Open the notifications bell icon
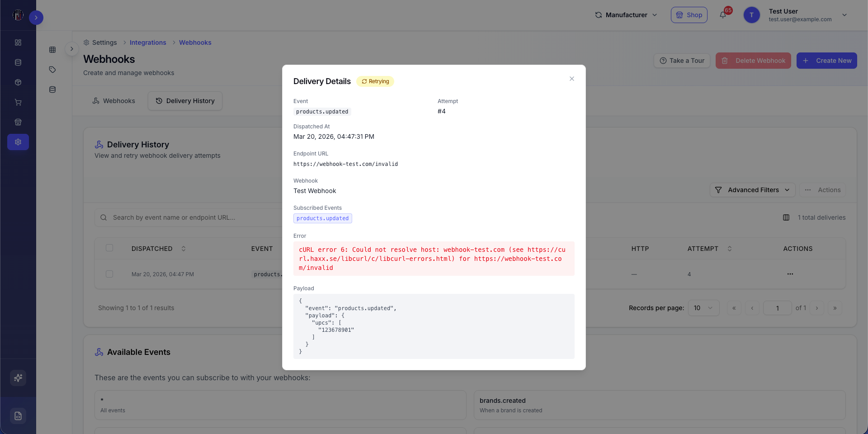 (723, 15)
